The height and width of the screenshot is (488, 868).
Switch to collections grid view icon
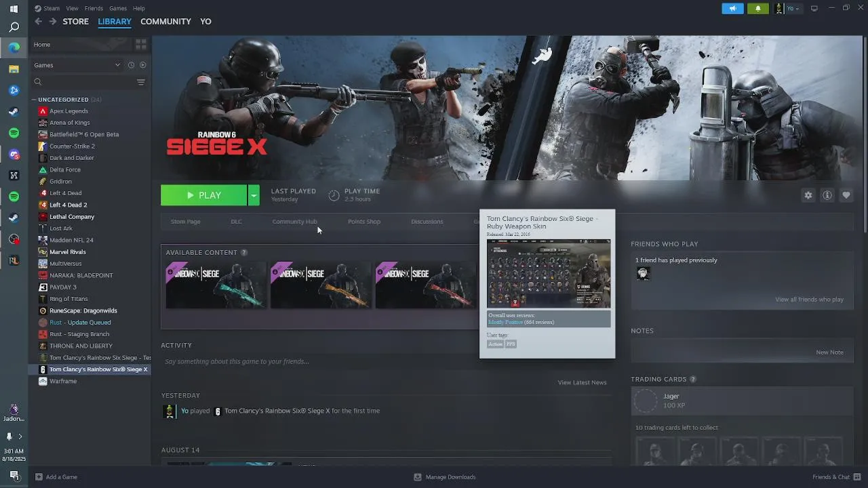(x=141, y=44)
